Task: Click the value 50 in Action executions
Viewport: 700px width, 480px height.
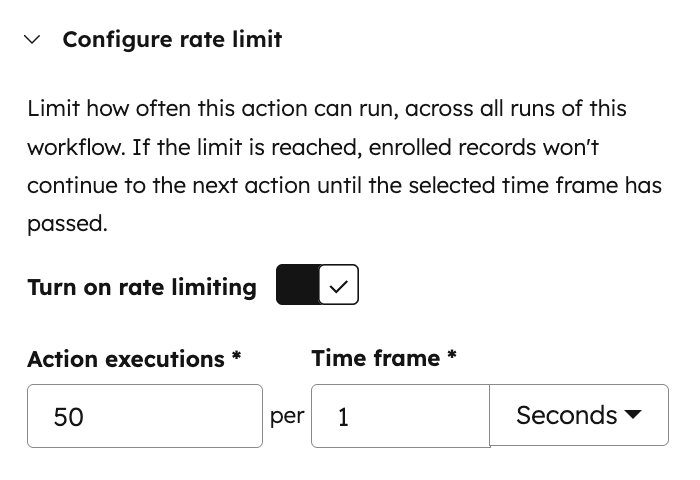Action: [68, 416]
